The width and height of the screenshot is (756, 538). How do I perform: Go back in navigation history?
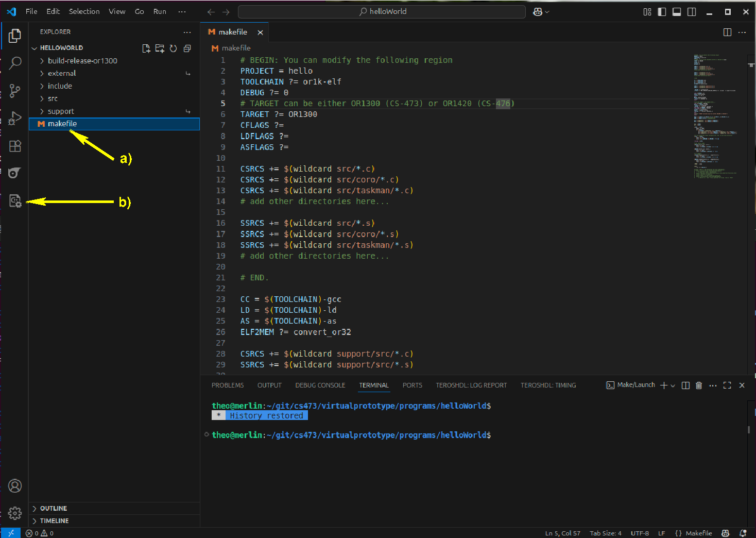click(x=211, y=11)
